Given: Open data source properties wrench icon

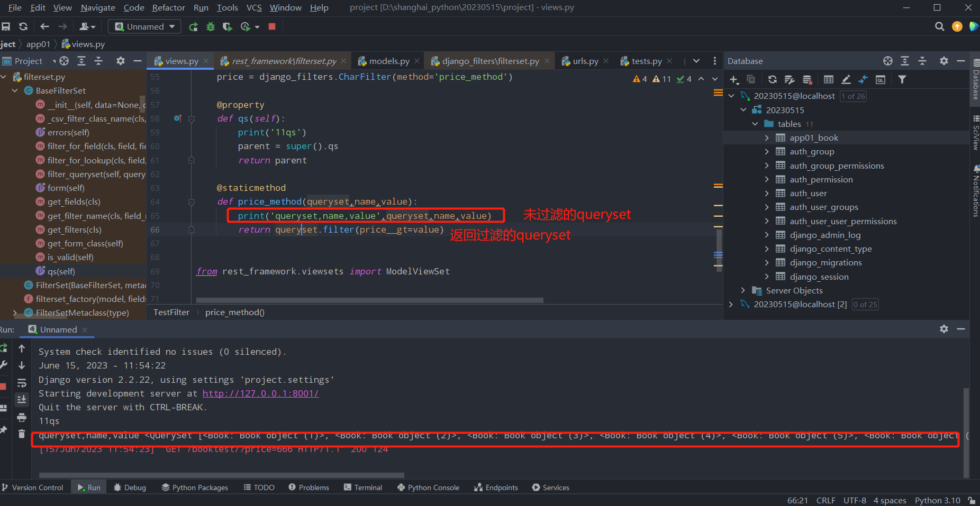Looking at the screenshot, I should point(790,79).
